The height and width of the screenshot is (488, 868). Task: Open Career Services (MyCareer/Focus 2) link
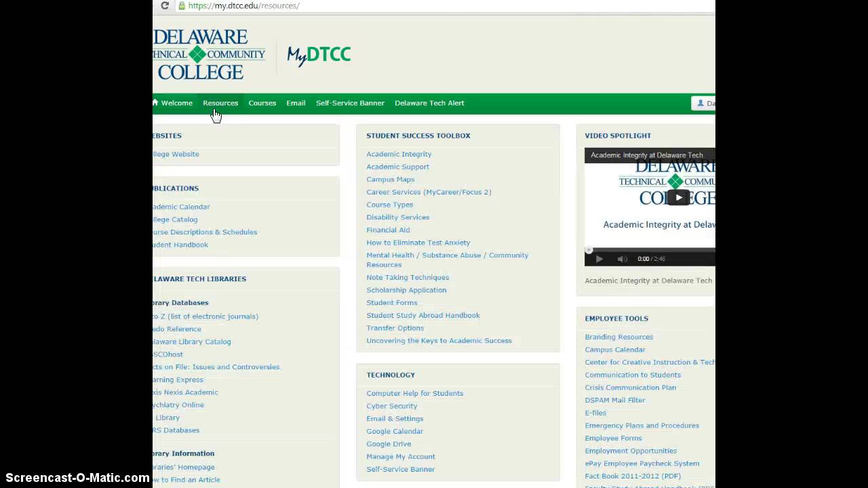pos(429,192)
